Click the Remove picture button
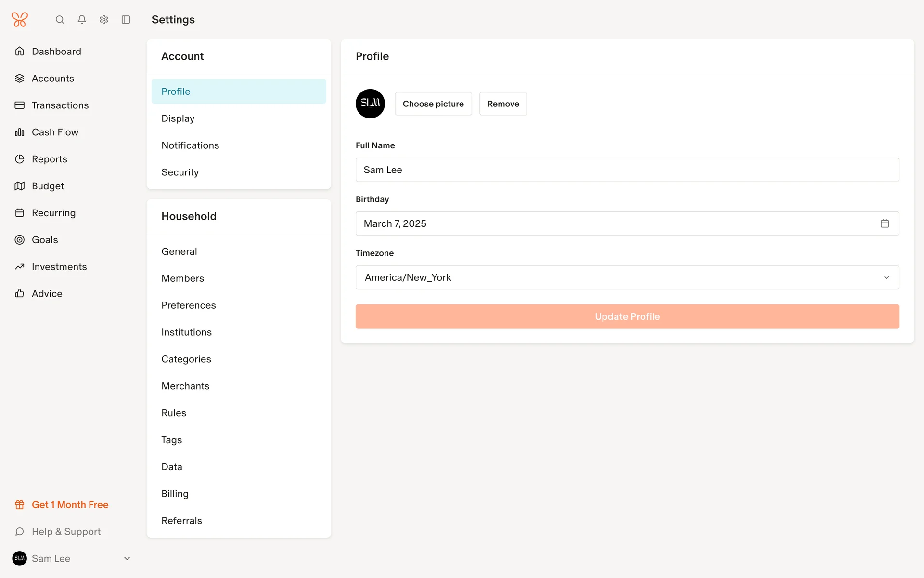 click(x=503, y=104)
